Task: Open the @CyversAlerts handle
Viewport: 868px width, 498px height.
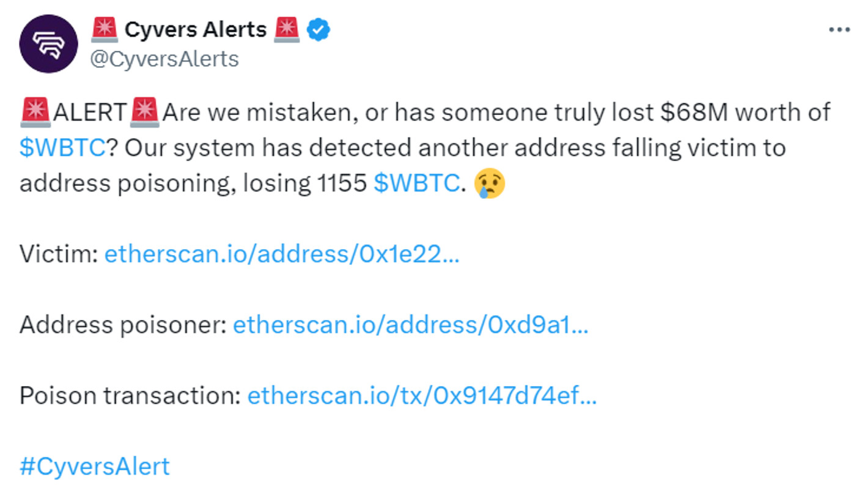Action: pos(164,59)
